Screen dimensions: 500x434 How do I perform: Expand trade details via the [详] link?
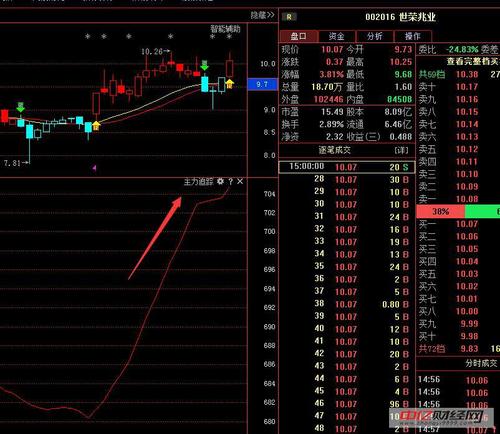[x=401, y=150]
